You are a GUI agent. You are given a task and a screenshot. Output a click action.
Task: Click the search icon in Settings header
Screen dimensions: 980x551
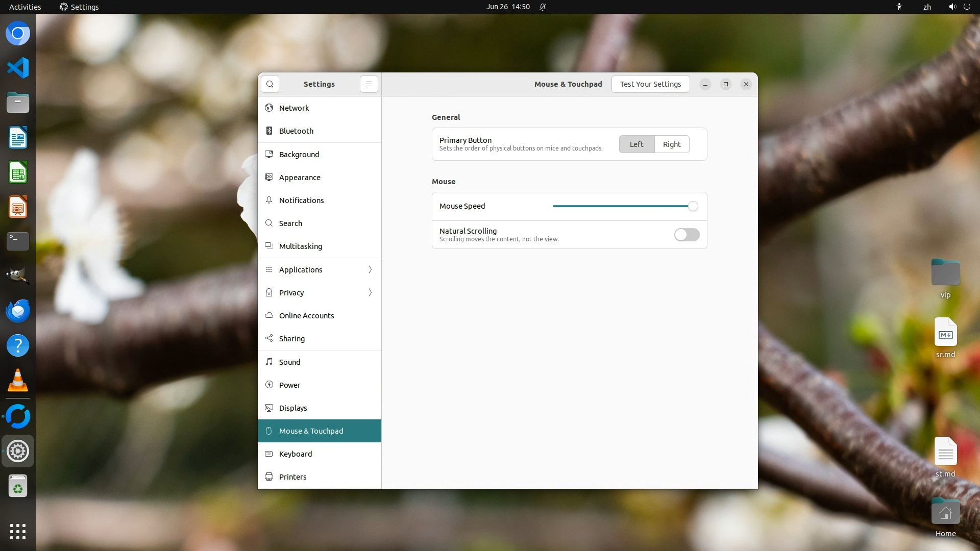coord(270,84)
